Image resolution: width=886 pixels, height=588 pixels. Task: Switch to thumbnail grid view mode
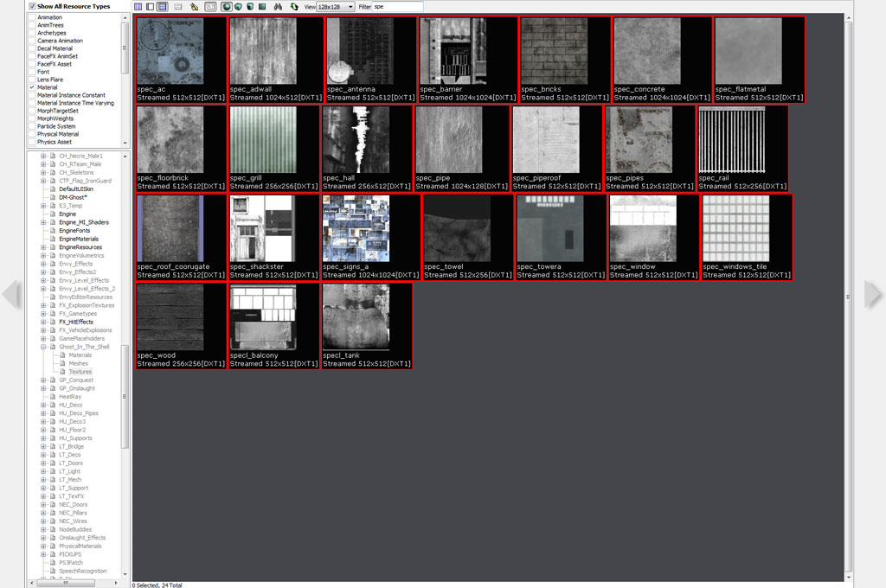[x=162, y=7]
